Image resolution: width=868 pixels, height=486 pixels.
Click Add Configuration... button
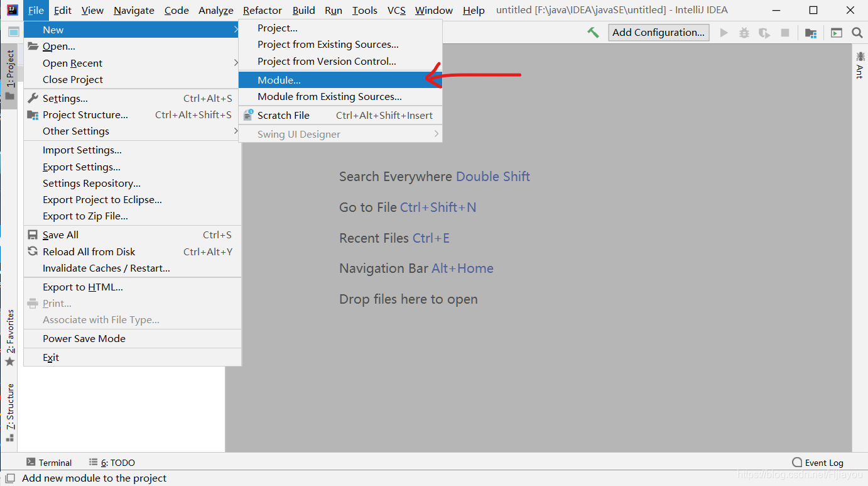click(659, 33)
